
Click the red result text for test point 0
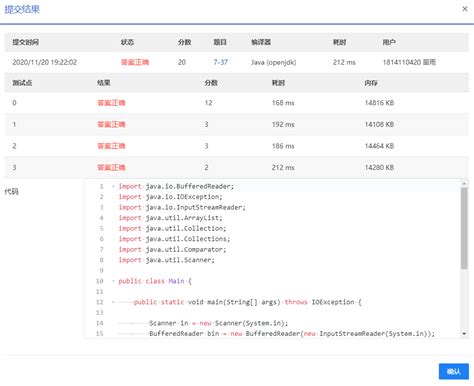pyautogui.click(x=111, y=103)
